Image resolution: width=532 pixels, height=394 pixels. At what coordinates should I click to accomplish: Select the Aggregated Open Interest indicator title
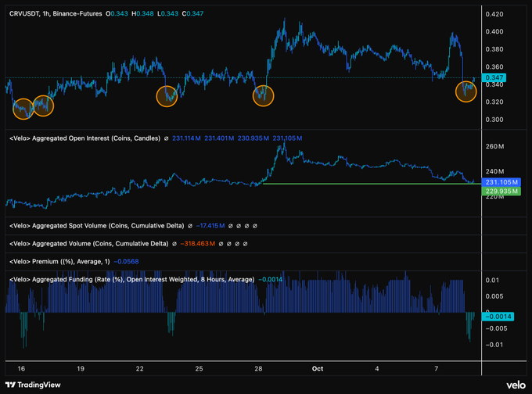point(84,138)
